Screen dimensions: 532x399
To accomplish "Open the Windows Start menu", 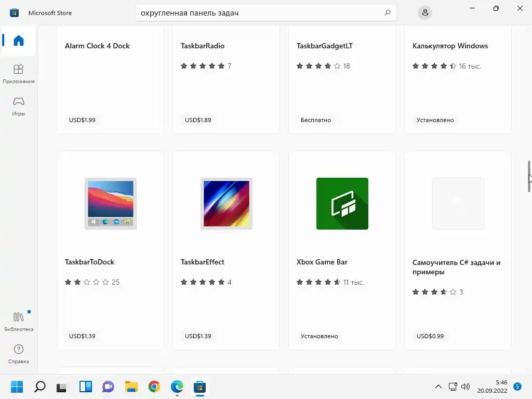I will 17,387.
